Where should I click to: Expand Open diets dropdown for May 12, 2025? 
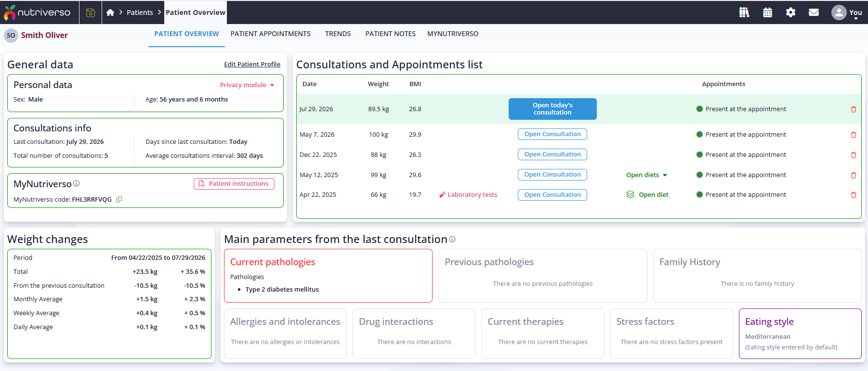(646, 175)
